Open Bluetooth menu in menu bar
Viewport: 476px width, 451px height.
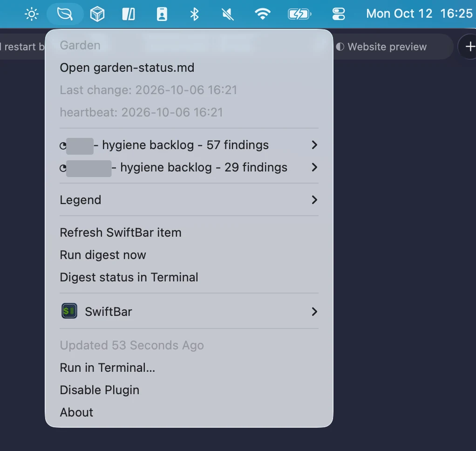click(x=194, y=14)
